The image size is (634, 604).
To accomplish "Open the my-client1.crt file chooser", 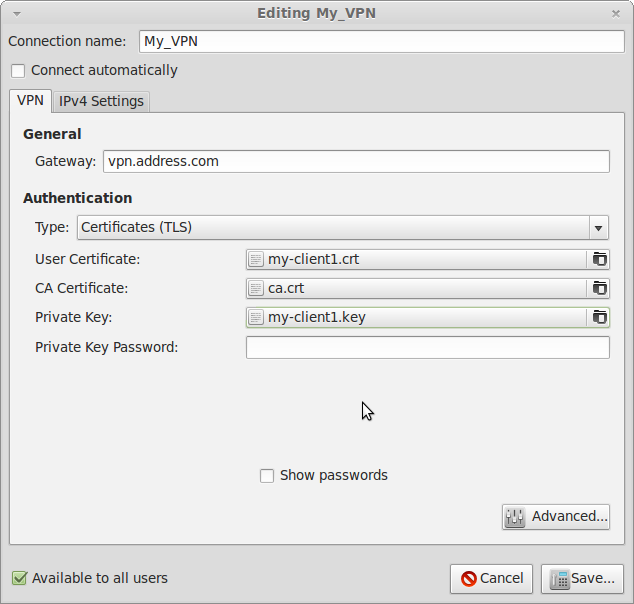I will click(428, 259).
